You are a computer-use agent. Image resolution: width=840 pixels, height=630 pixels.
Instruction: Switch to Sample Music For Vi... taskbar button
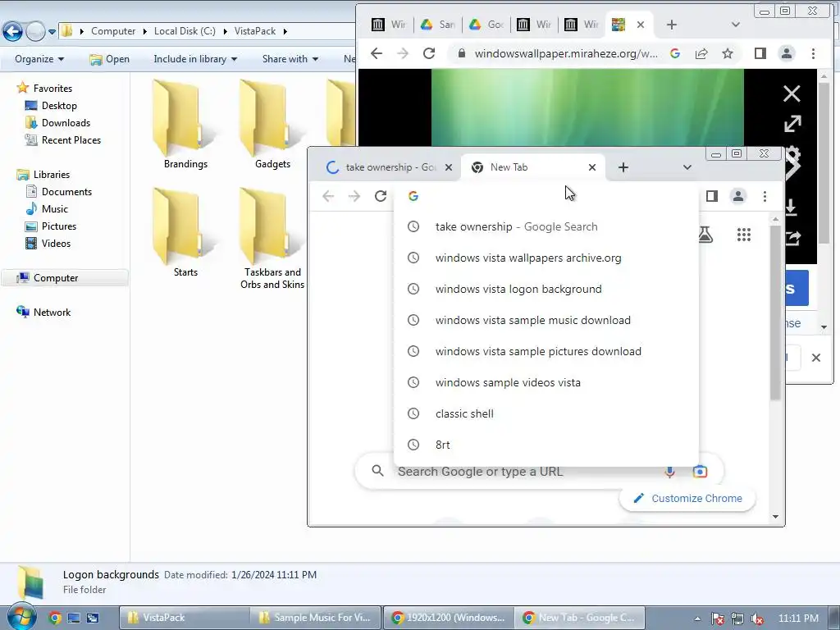316,618
